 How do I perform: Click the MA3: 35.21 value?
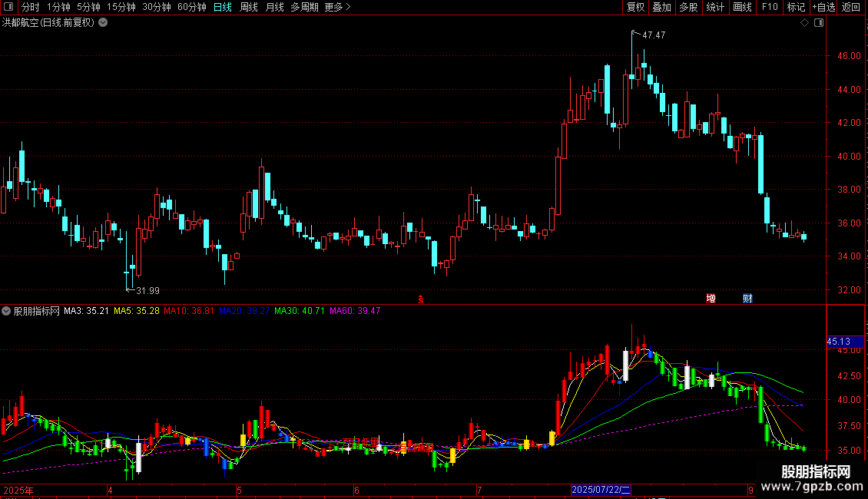pos(86,311)
